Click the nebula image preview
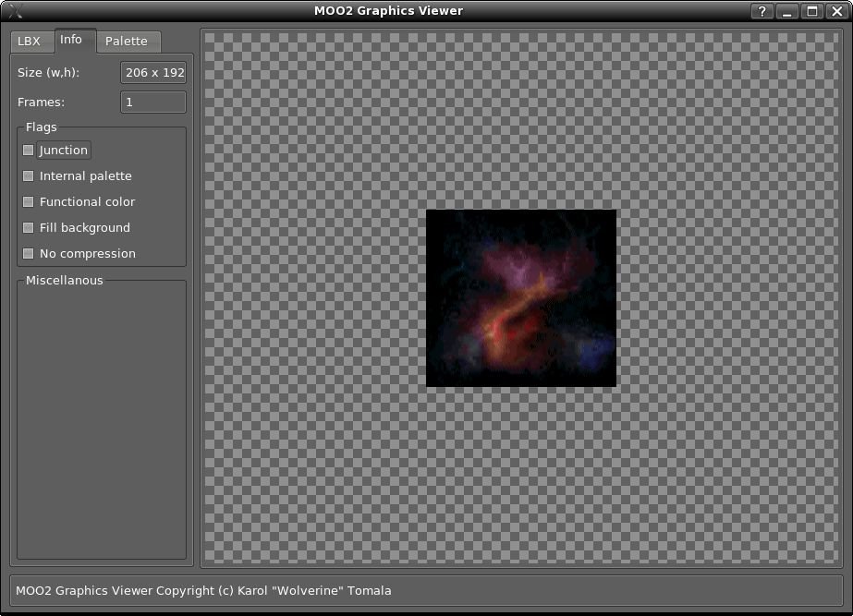853x616 pixels. pyautogui.click(x=521, y=298)
